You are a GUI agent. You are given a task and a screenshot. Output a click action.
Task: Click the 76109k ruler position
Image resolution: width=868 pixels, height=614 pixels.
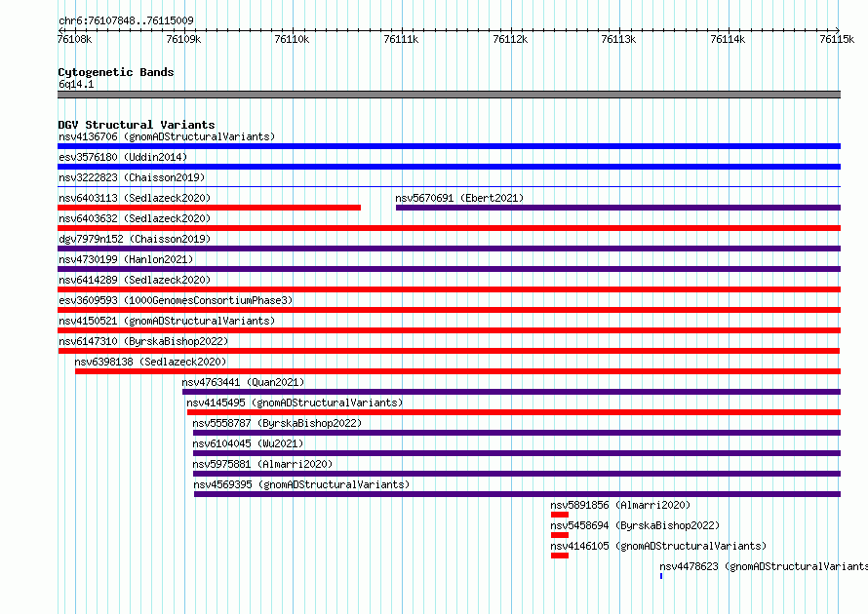pyautogui.click(x=183, y=39)
